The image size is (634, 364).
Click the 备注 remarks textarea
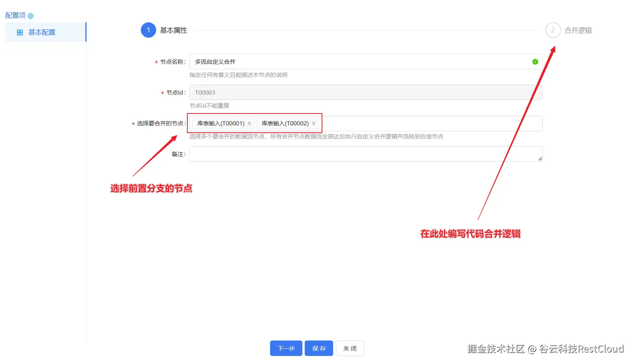(x=346, y=154)
